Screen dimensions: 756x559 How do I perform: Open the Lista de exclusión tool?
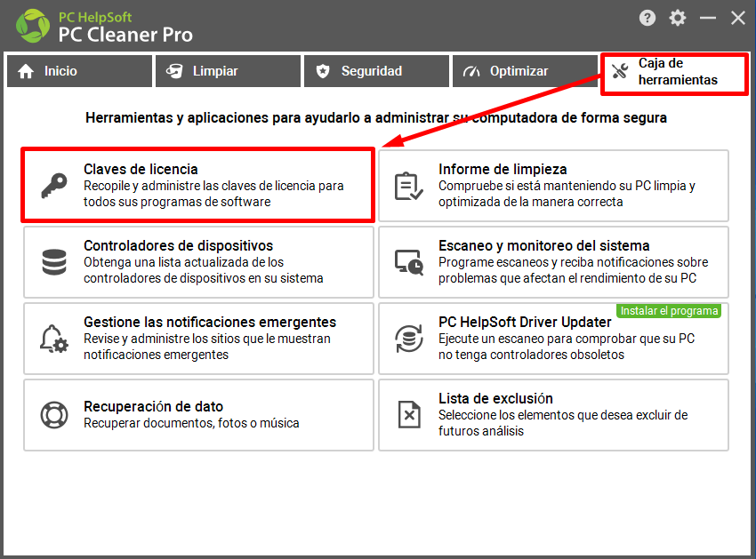553,415
